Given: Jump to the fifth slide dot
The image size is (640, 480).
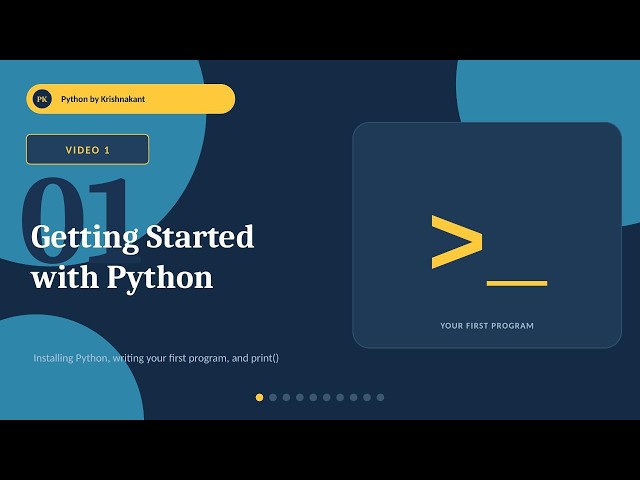Looking at the screenshot, I should 313,397.
